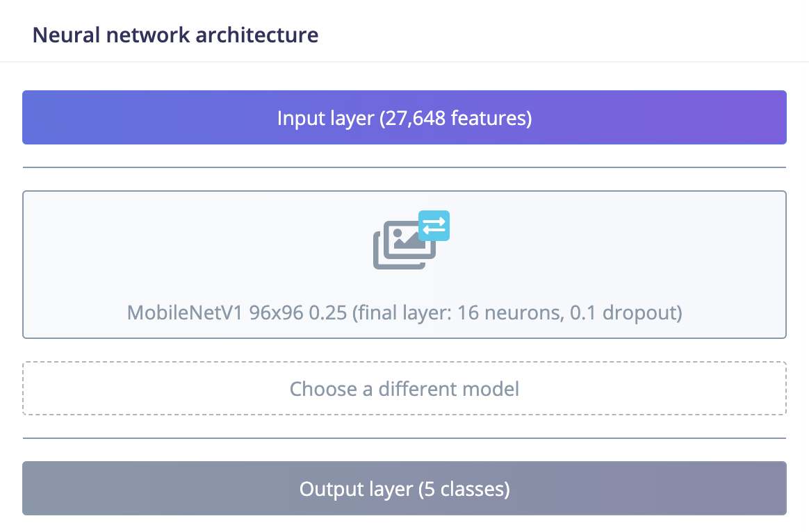Click the "MobileNetV1 96x96 0.25" model name
This screenshot has width=809, height=532.
point(237,313)
